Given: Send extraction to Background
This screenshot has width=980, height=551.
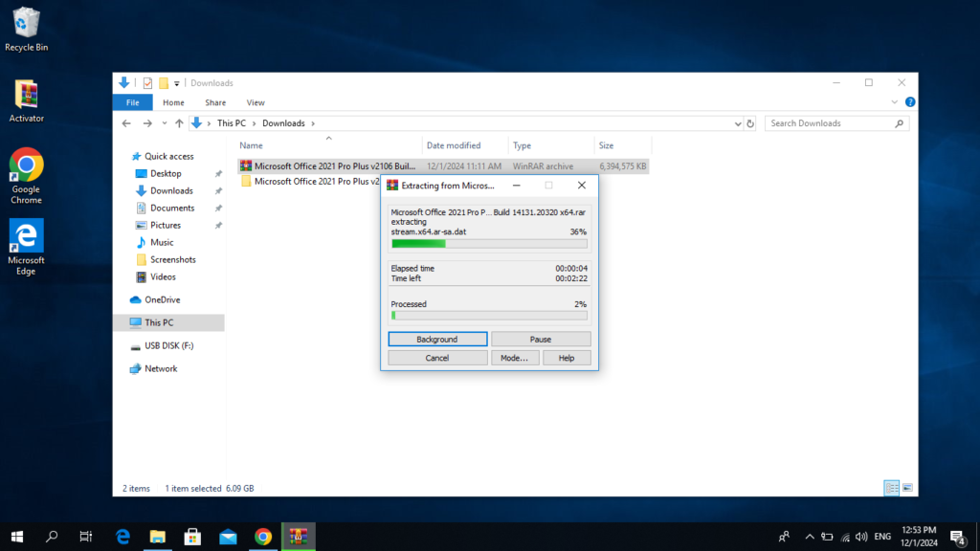Looking at the screenshot, I should click(x=437, y=340).
